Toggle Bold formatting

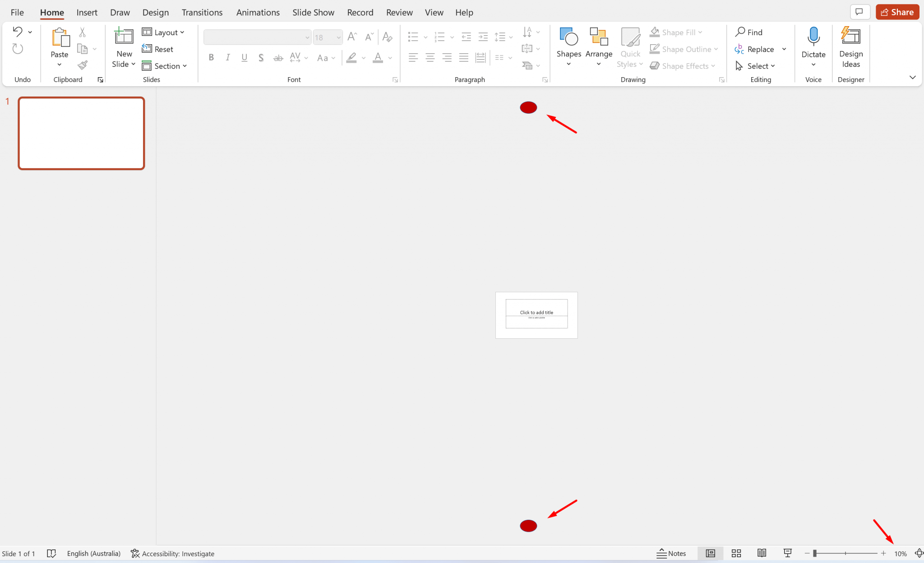tap(211, 57)
